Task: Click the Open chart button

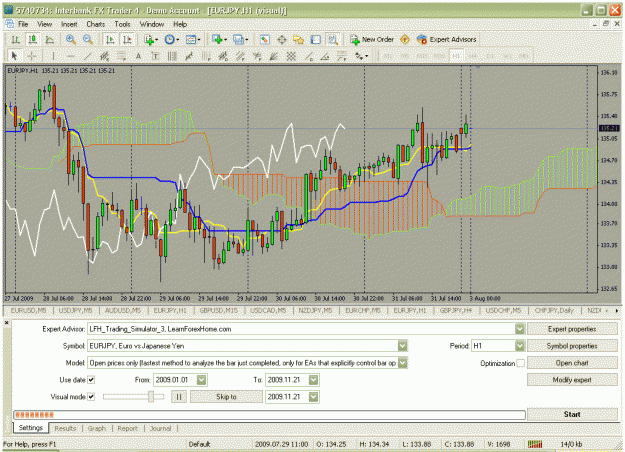Action: pos(572,363)
